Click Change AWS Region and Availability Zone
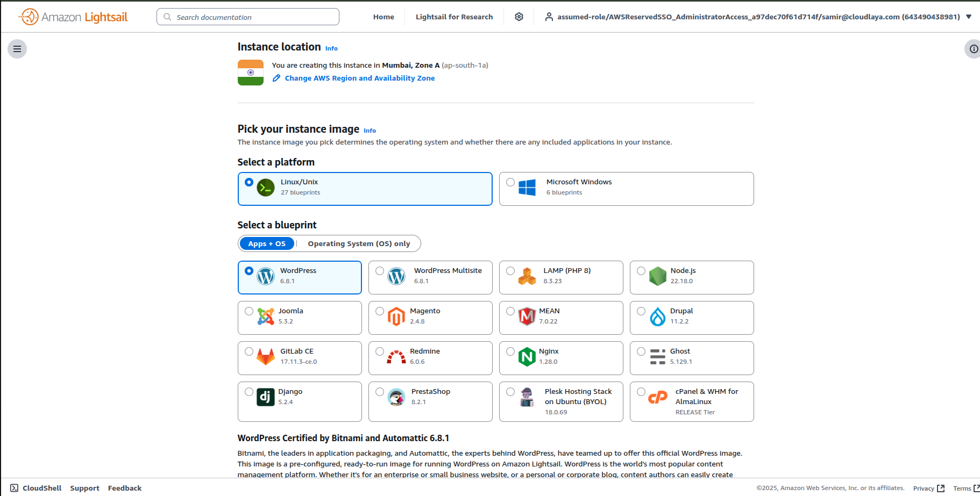The width and height of the screenshot is (980, 496). (359, 78)
